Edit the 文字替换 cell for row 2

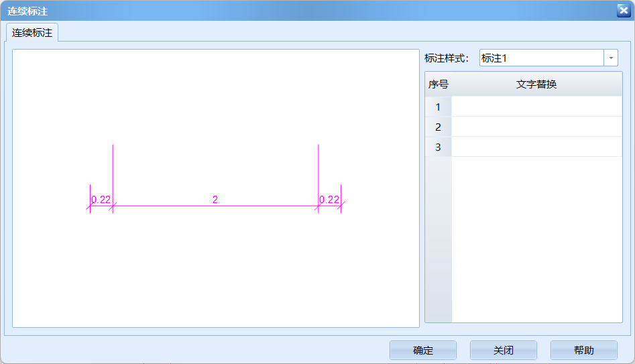(536, 127)
